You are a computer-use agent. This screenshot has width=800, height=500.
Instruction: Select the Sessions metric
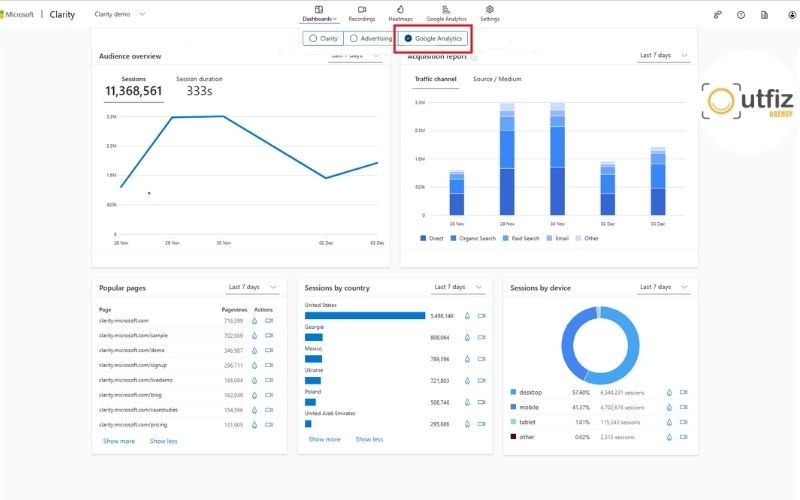coord(134,87)
